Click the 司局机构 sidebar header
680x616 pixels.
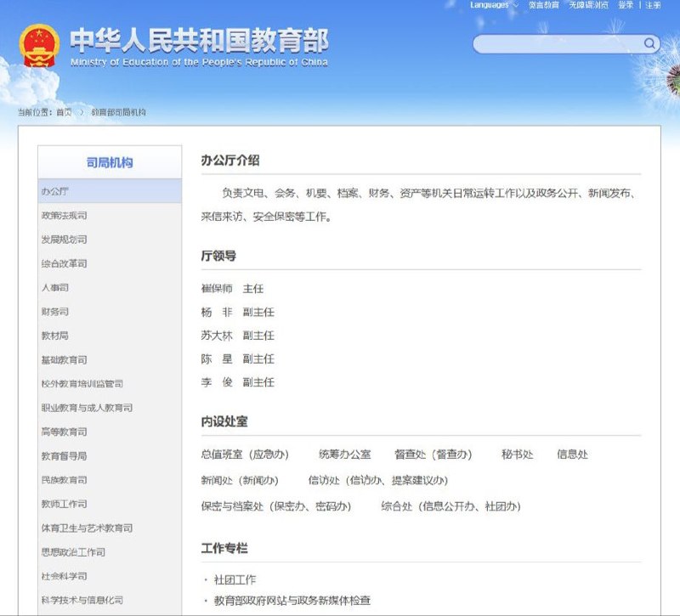110,162
